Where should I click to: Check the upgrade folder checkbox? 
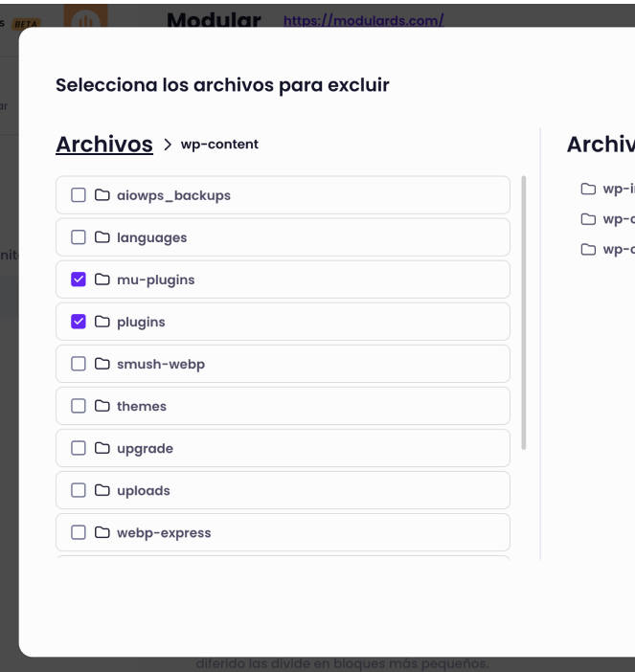[79, 448]
